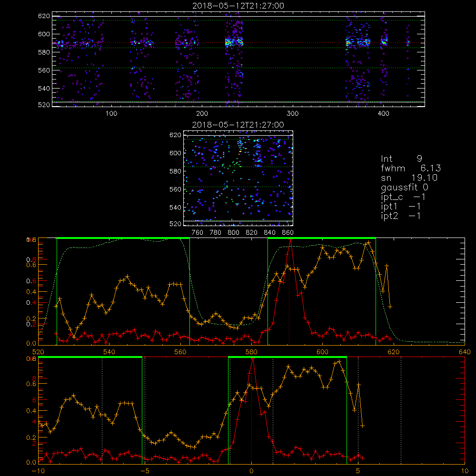
Task: Click the middle image title 2018-05-12T21:27:00
Action: click(x=238, y=125)
